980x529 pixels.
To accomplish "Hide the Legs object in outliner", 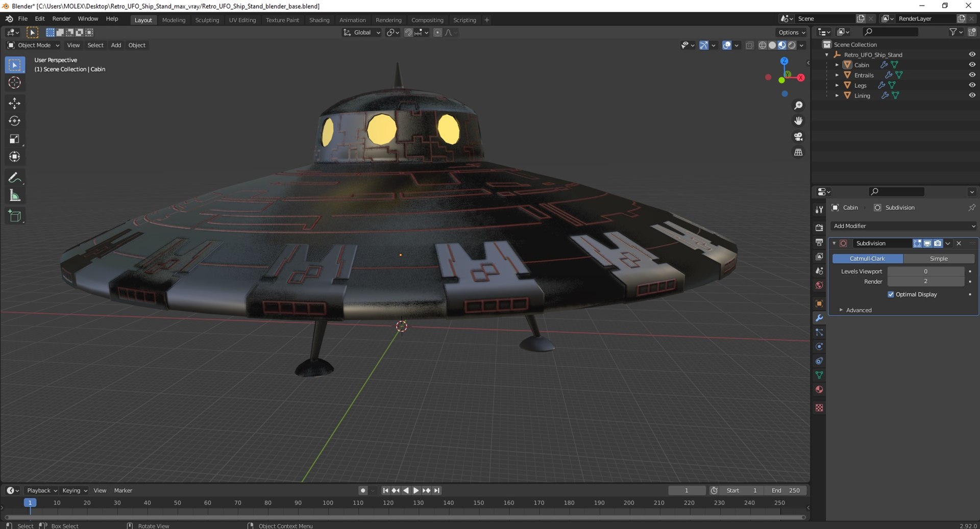I will pos(972,85).
